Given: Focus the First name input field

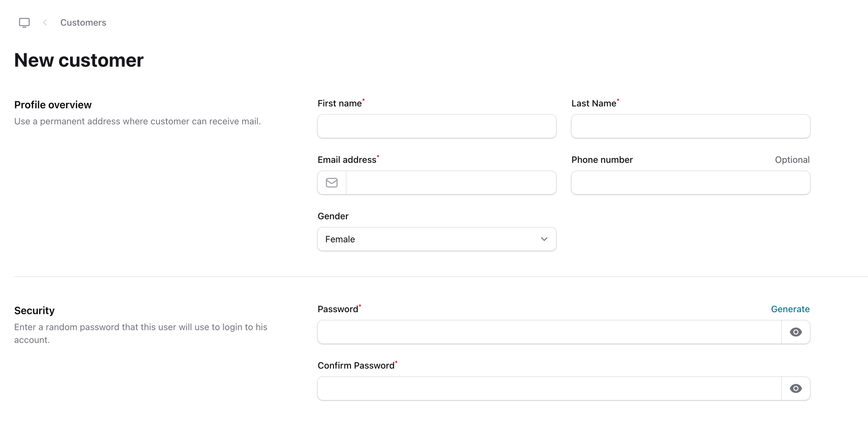Looking at the screenshot, I should click(437, 126).
